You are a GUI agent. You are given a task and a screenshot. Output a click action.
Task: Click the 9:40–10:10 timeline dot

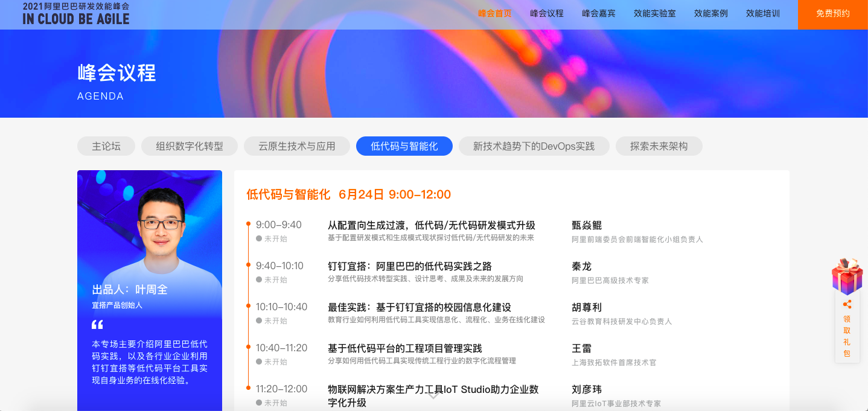coord(248,266)
